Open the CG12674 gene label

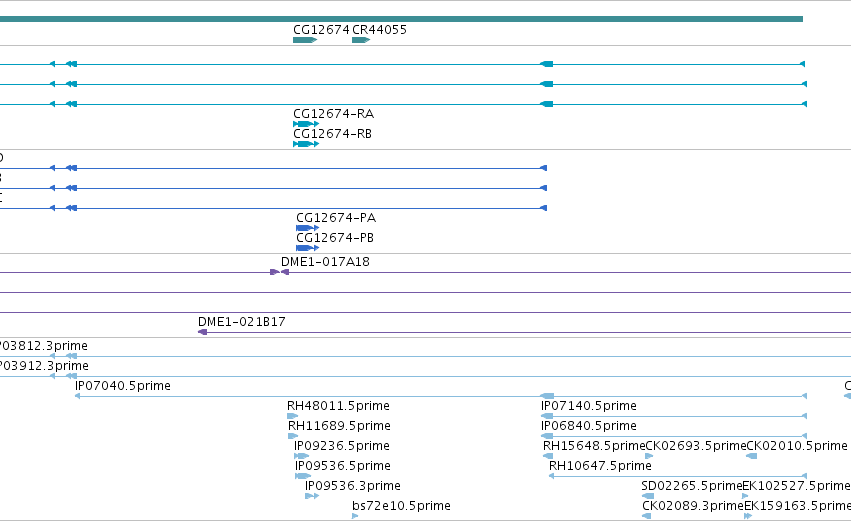point(321,29)
